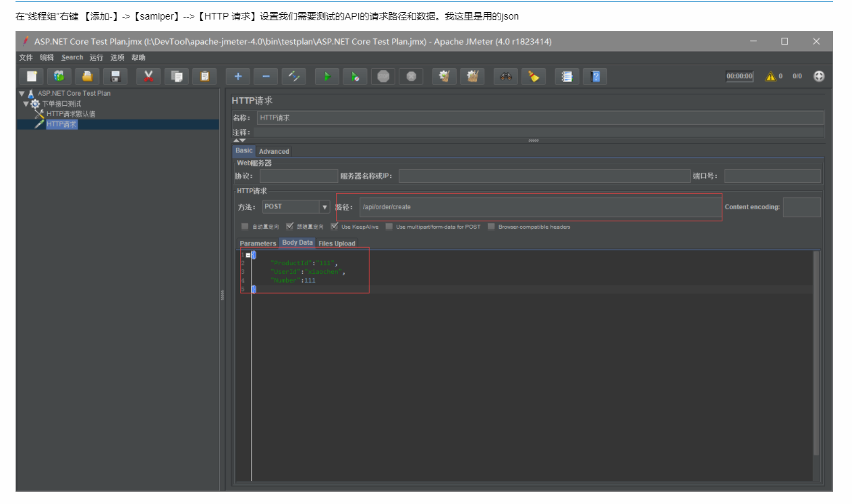Click the Open file folder icon
852x504 pixels.
(88, 76)
